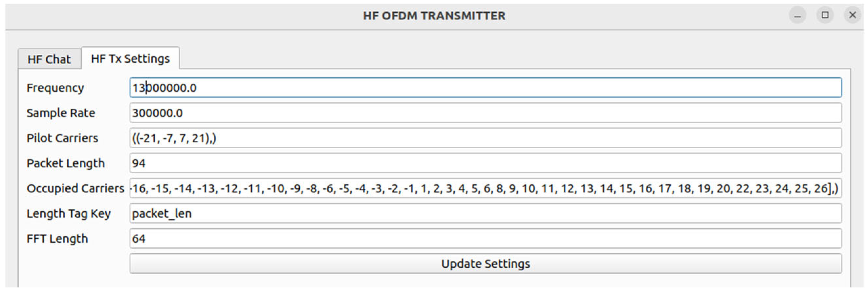Focus the Length Tag Key field
The width and height of the screenshot is (868, 295).
click(485, 214)
